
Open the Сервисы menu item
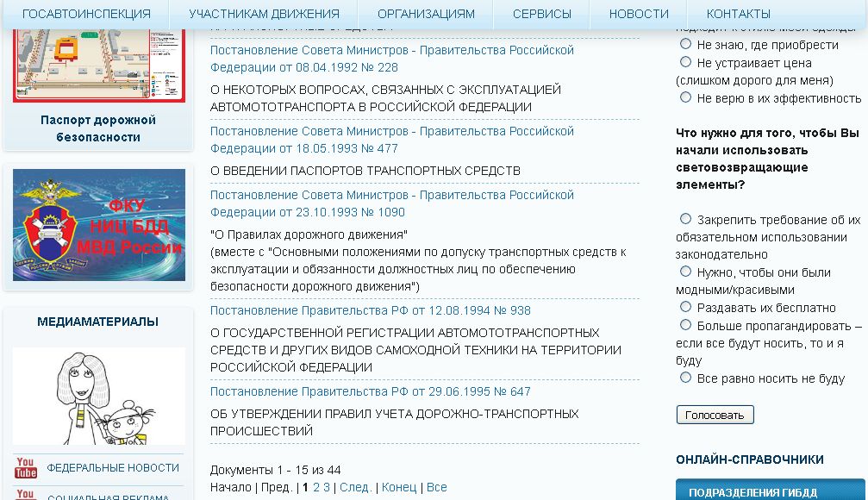click(x=541, y=14)
